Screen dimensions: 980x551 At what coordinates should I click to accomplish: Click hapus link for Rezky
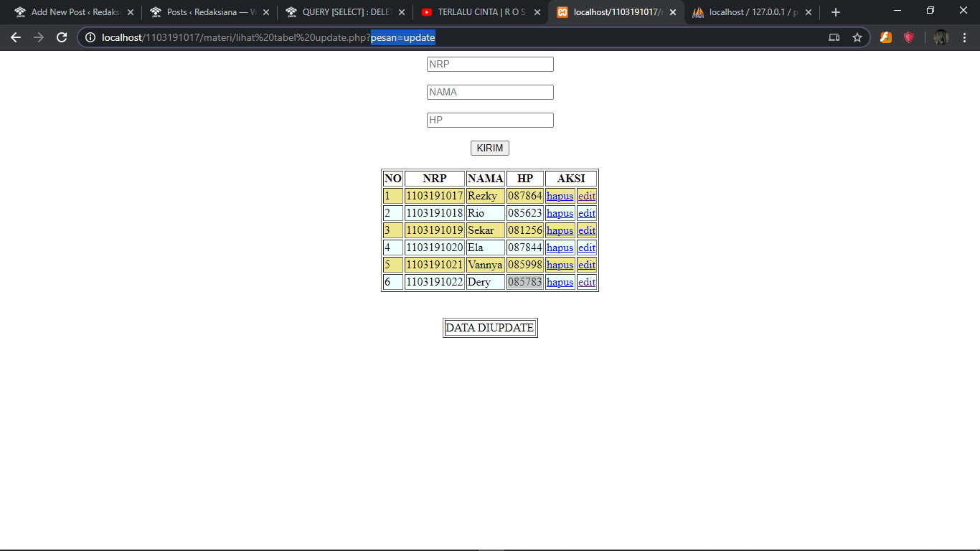tap(560, 196)
